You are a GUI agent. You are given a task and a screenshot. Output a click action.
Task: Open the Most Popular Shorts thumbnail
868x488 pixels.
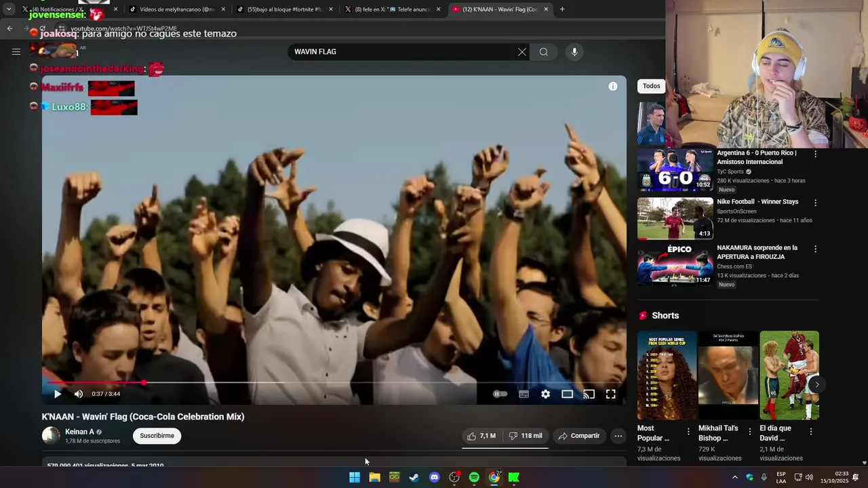coord(667,375)
